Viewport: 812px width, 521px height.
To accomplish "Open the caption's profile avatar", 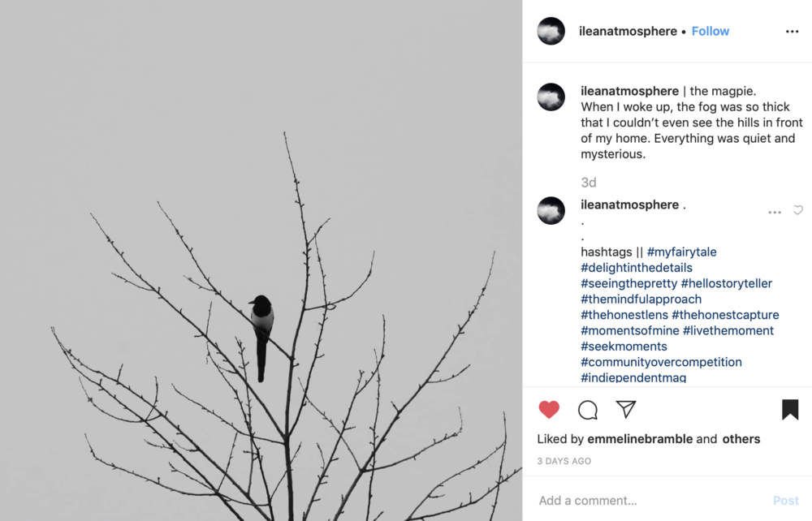I will [x=551, y=97].
